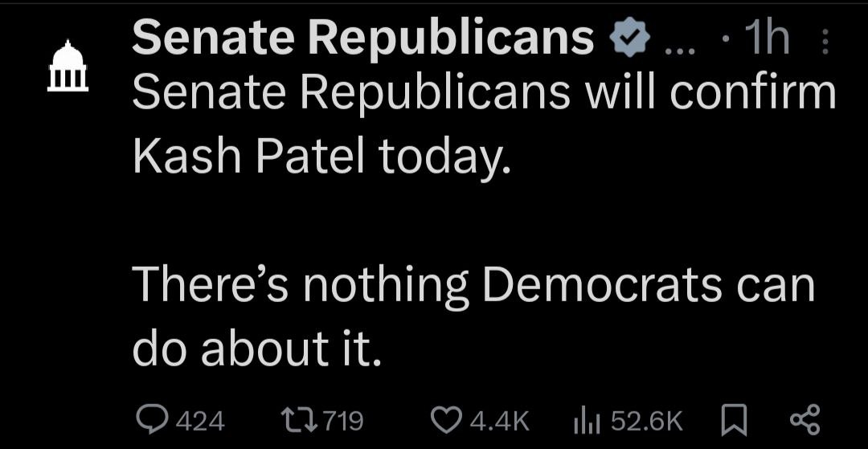Click the reply speech bubble icon
The image size is (868, 449).
[x=149, y=419]
